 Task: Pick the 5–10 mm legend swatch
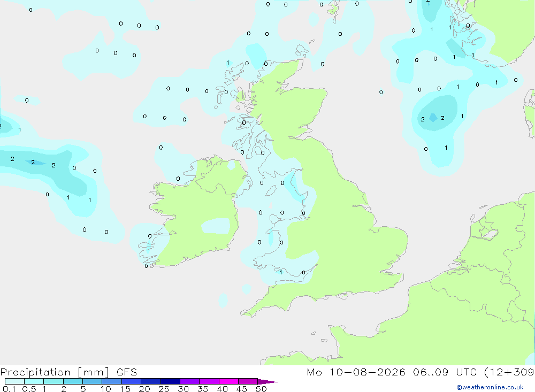pyautogui.click(x=93, y=381)
